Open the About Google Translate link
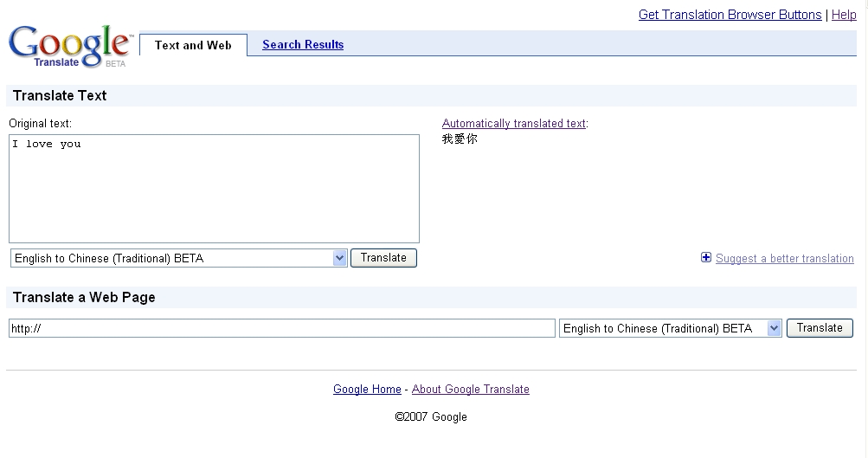Image resolution: width=868 pixels, height=458 pixels. pyautogui.click(x=471, y=390)
